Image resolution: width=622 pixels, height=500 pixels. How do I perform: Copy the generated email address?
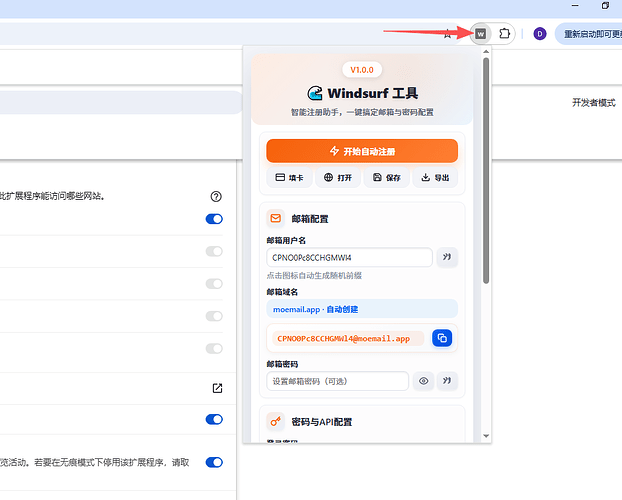pos(442,338)
